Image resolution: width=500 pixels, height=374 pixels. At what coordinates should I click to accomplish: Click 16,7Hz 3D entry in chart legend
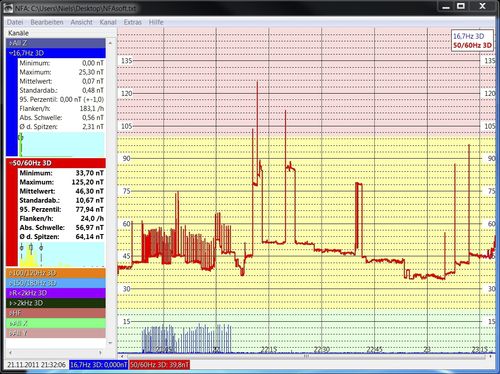pos(468,36)
